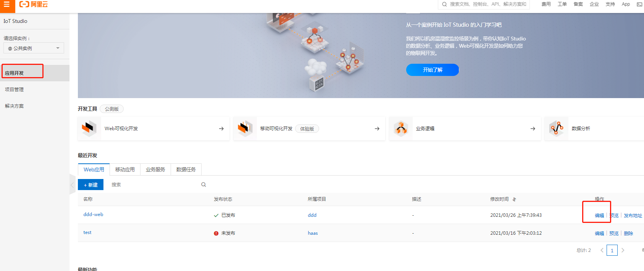Click timestamp 2021/03/26 上午7:39:43
The width and height of the screenshot is (644, 271).
click(516, 215)
